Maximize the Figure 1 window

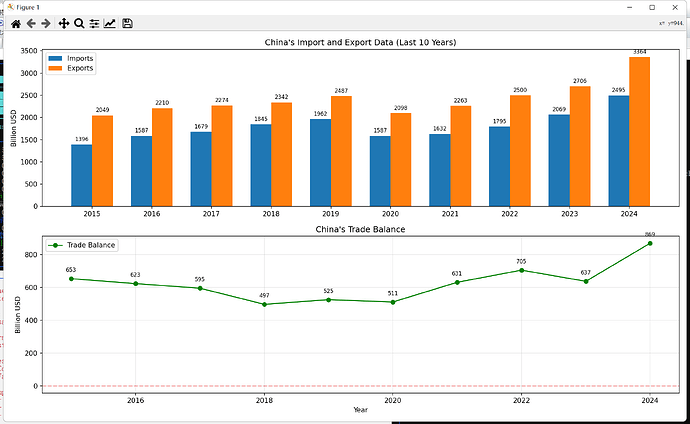[x=652, y=7]
